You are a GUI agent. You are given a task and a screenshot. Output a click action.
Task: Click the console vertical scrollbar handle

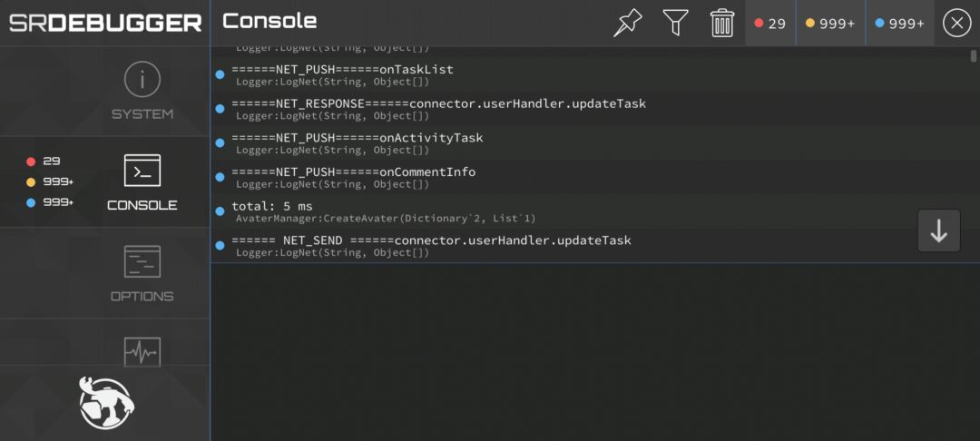coord(974,55)
